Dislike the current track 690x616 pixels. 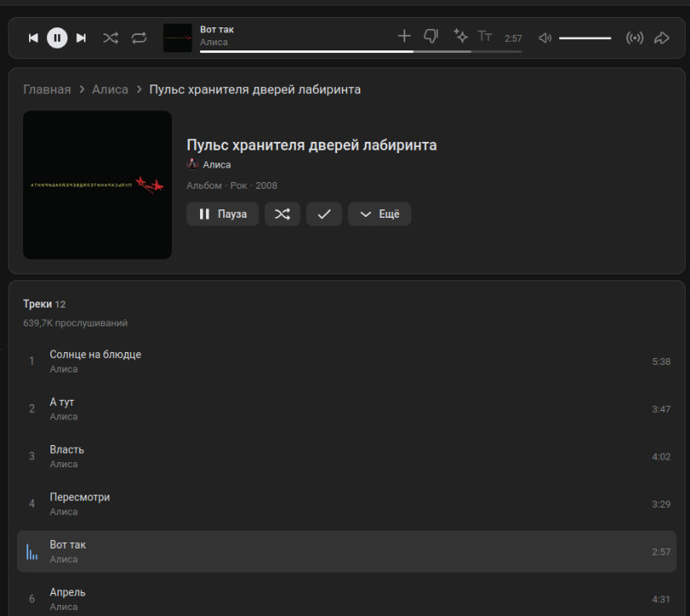click(431, 36)
